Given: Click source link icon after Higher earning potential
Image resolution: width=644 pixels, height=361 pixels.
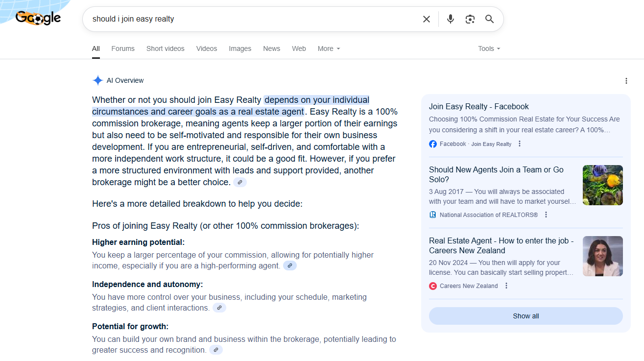Looking at the screenshot, I should pos(290,265).
